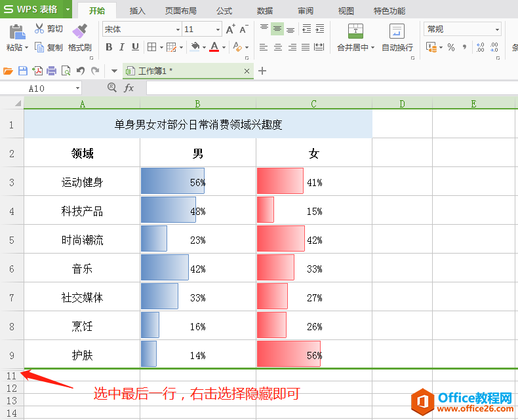This screenshot has width=518, height=420.
Task: Toggle Underline formatting
Action: click(135, 47)
